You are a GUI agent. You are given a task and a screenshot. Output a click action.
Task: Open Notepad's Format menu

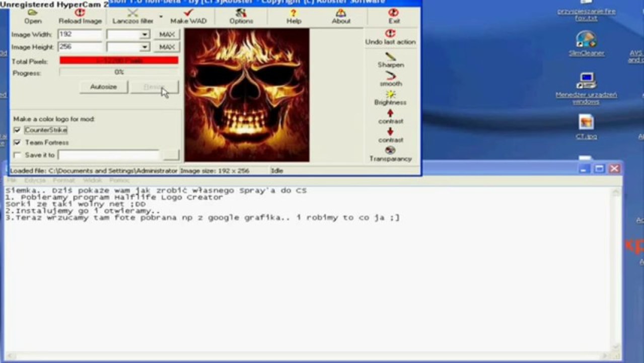63,180
